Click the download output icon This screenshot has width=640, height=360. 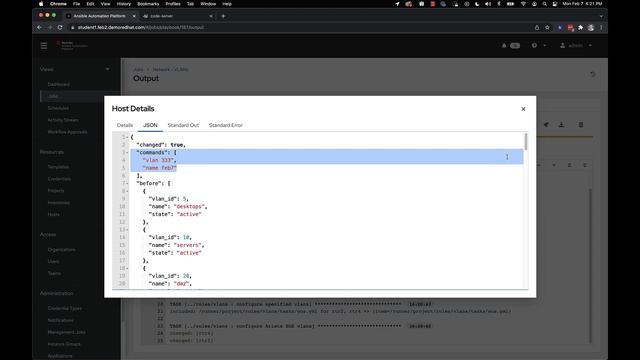[561, 124]
